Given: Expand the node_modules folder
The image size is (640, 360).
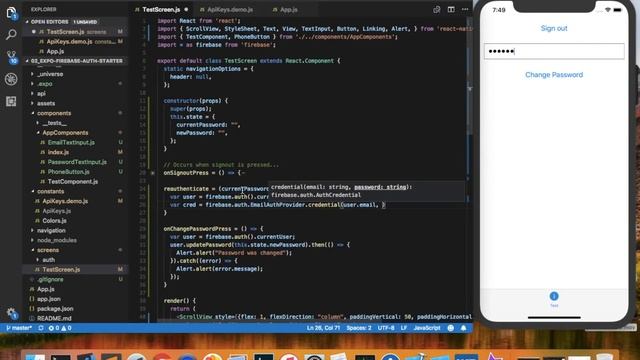Looking at the screenshot, I should click(x=57, y=240).
